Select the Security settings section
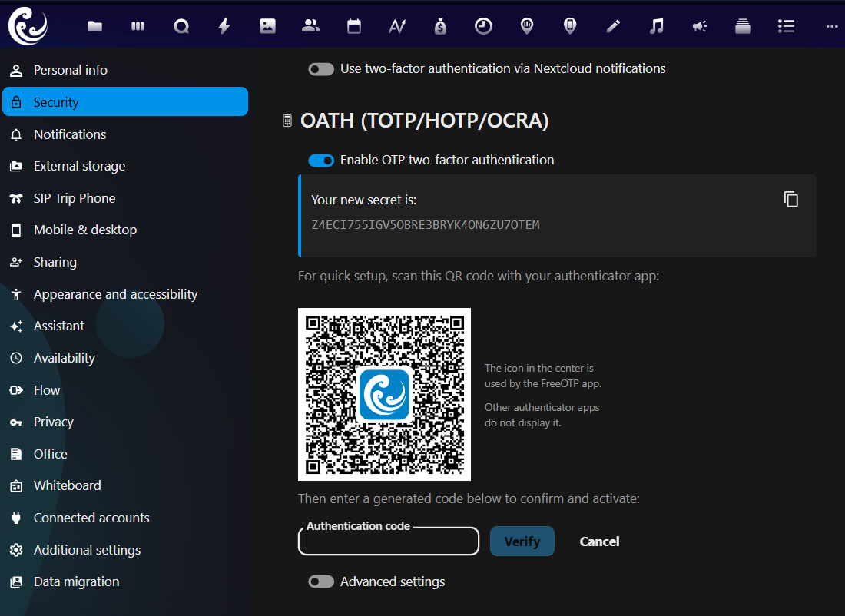The width and height of the screenshot is (845, 616). coord(125,102)
